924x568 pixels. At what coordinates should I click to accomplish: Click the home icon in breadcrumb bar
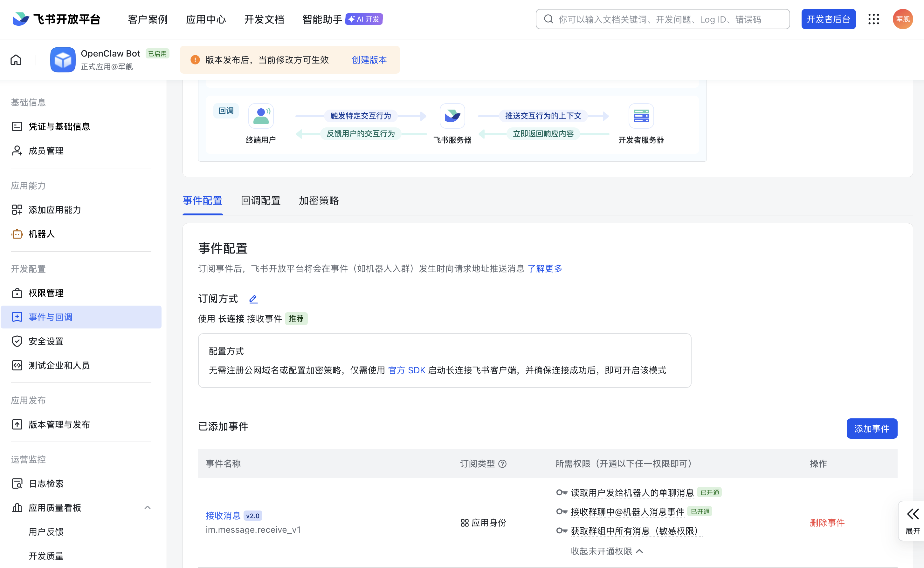(16, 60)
